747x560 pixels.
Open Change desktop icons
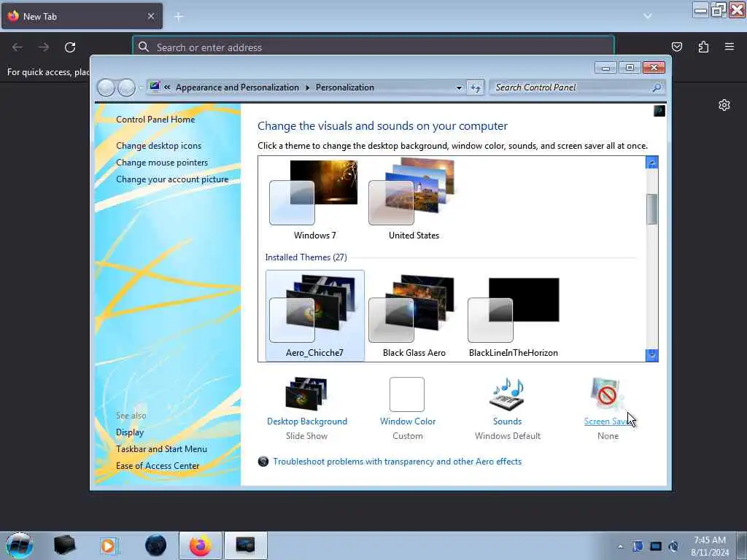pos(158,146)
